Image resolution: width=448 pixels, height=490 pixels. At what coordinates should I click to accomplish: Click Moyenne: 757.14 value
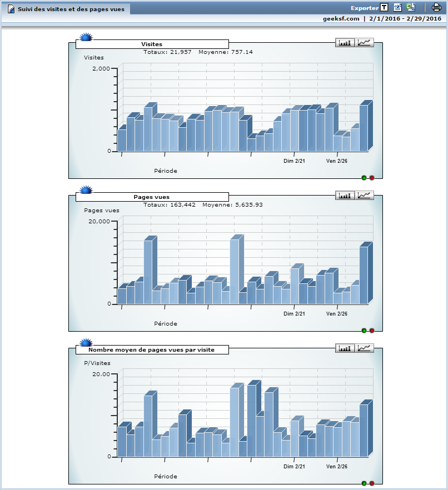tap(226, 52)
